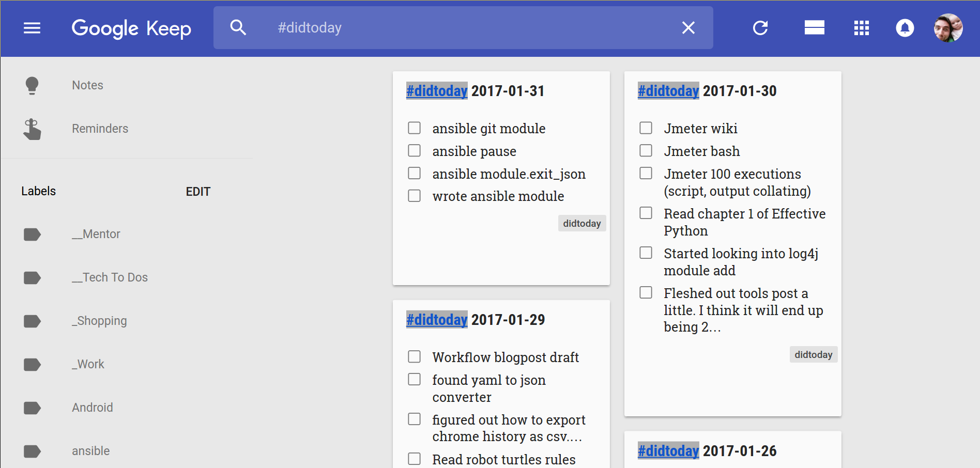Refresh notes with the reload icon
Viewport: 980px width, 468px height.
(760, 28)
